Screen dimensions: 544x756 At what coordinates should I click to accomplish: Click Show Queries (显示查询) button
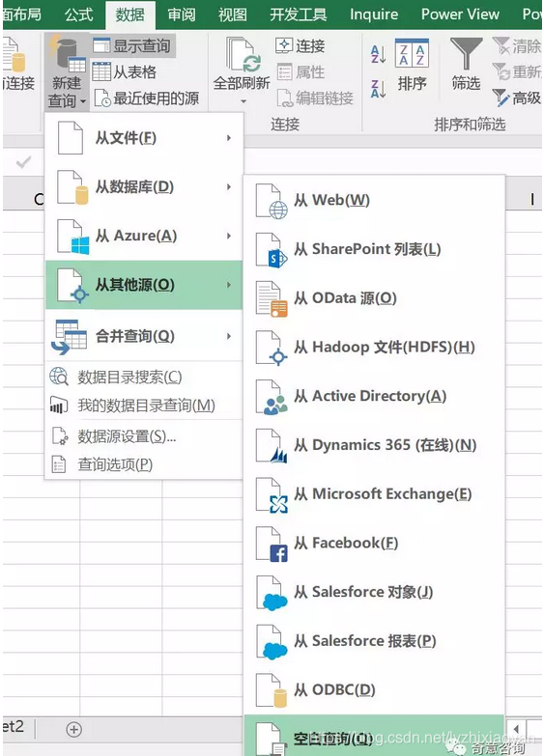[x=132, y=46]
